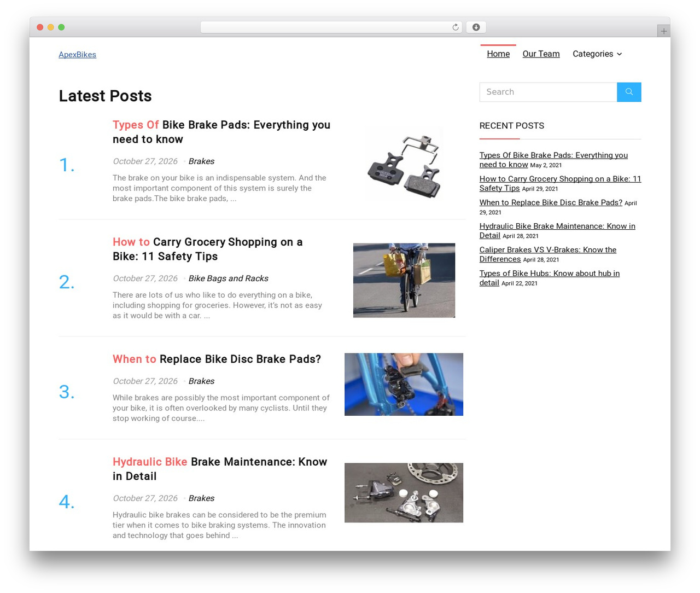Select the Bike Bags and Racks category
This screenshot has width=700, height=593.
pyautogui.click(x=229, y=278)
